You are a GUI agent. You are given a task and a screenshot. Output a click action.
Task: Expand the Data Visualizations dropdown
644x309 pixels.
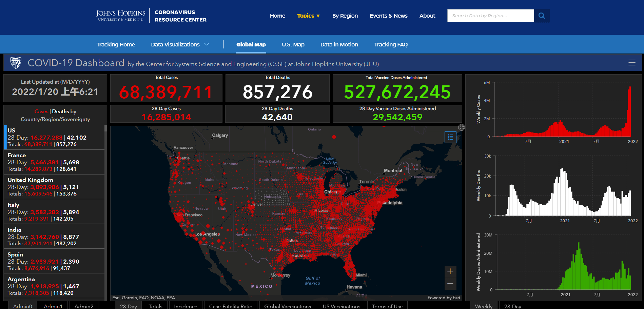click(x=180, y=44)
